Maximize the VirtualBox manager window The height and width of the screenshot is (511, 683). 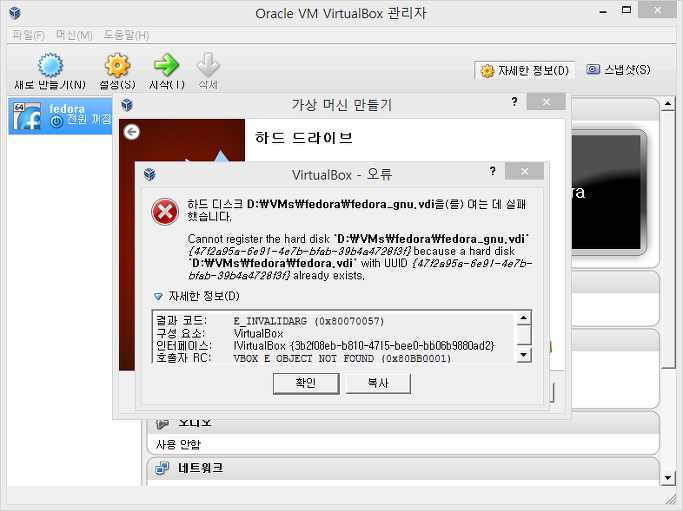pyautogui.click(x=626, y=10)
